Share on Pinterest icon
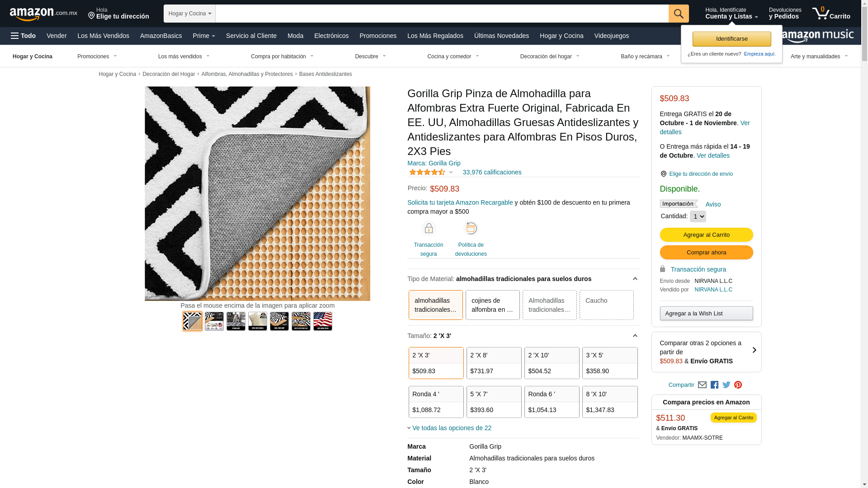This screenshot has width=868, height=488. 738,385
